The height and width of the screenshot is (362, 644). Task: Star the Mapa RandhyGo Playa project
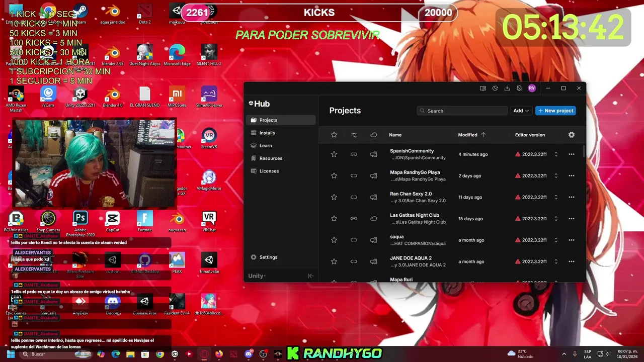[334, 176]
